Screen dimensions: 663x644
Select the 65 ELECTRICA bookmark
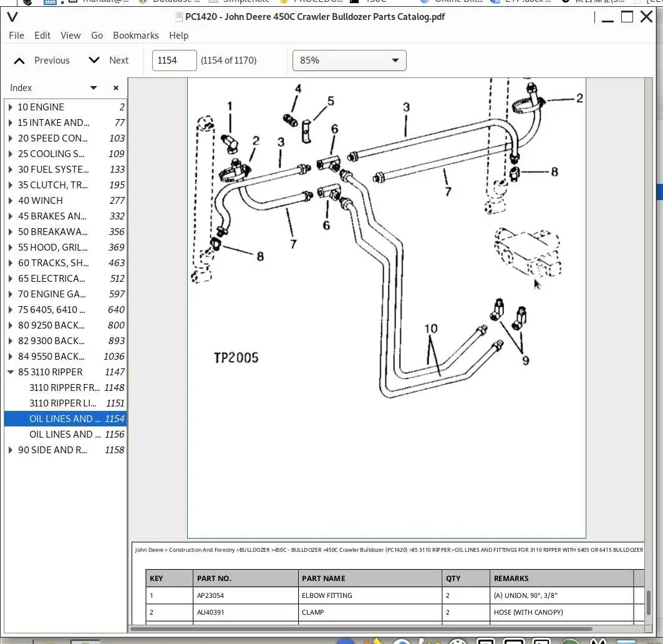tap(65, 279)
